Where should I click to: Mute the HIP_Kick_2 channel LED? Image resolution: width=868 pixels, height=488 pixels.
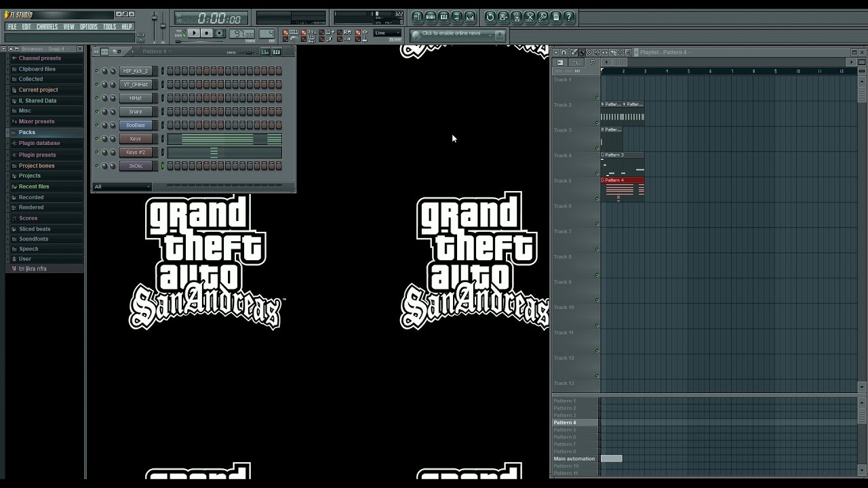[x=97, y=71]
